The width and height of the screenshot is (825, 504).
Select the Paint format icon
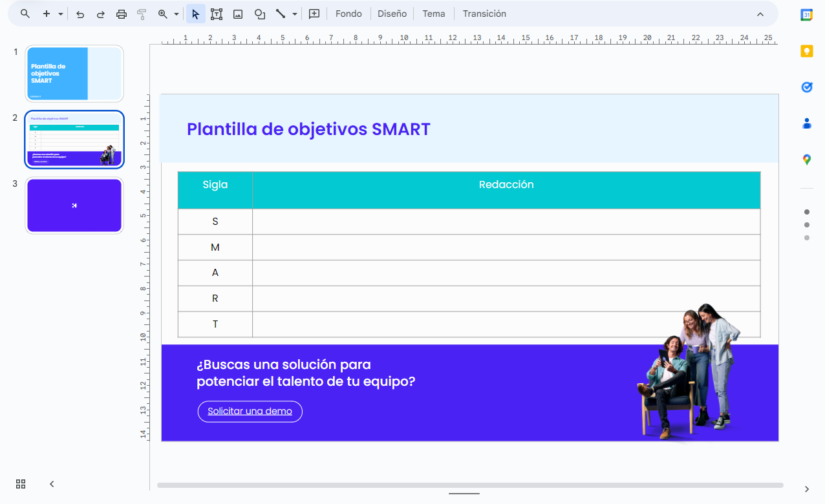point(142,13)
